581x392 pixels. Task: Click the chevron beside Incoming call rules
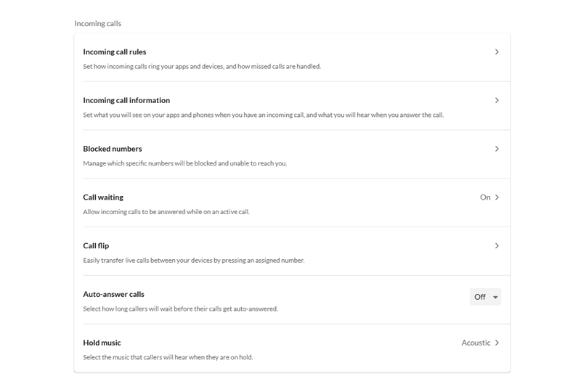[497, 52]
